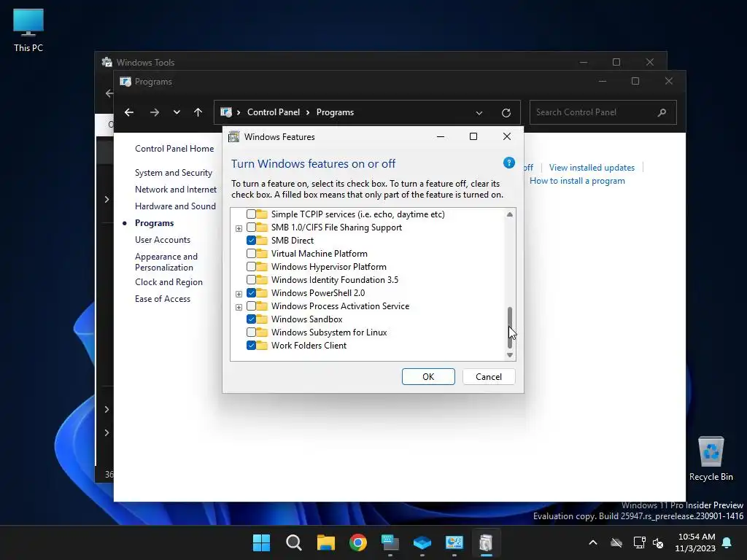Click the Control Panel icon in address bar
Screen dimensions: 747x560
226,112
